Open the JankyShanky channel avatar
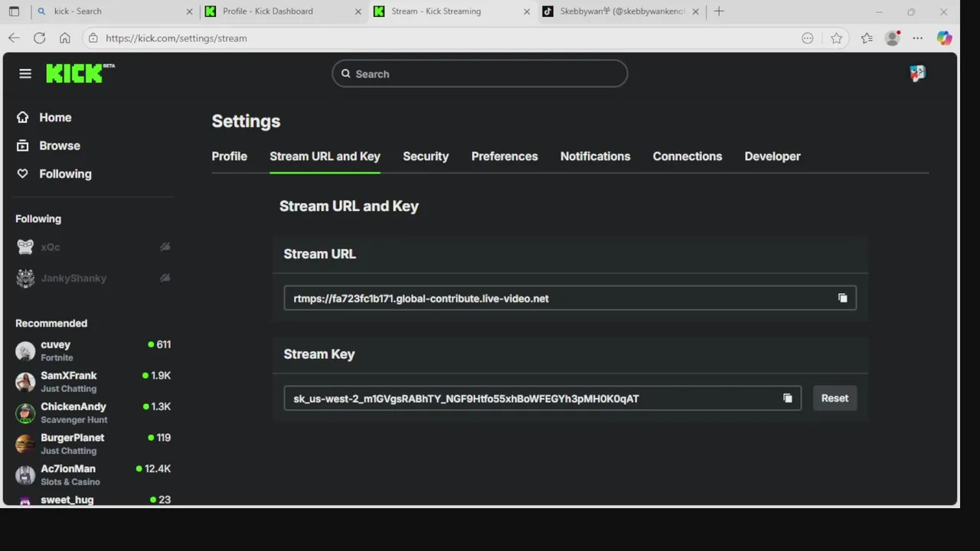This screenshot has width=980, height=551. (x=25, y=278)
